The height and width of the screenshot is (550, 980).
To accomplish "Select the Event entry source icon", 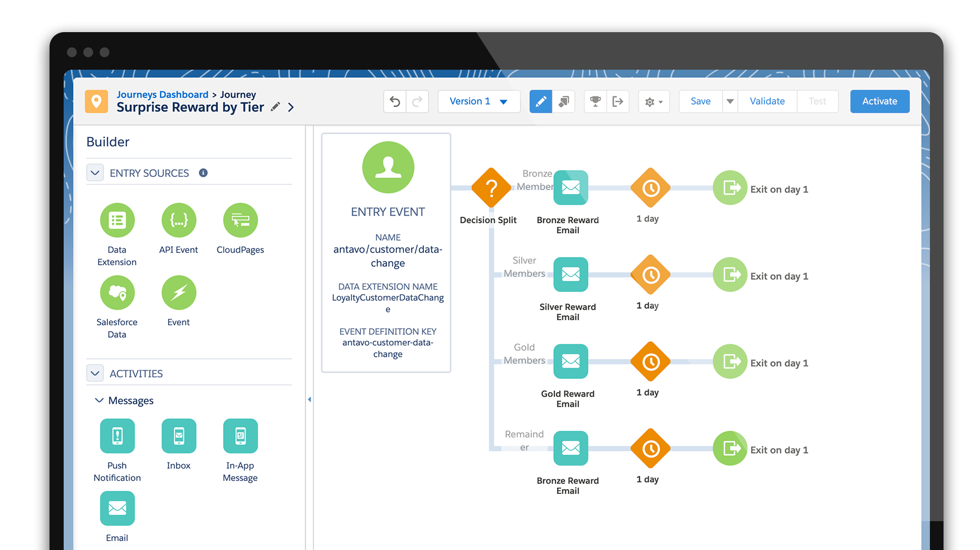I will point(179,293).
